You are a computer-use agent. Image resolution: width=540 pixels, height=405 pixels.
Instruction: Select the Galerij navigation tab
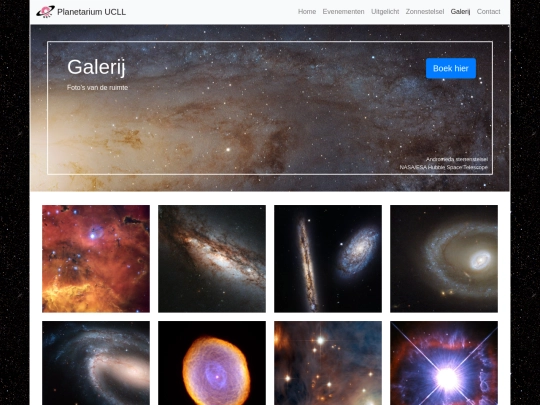point(460,12)
